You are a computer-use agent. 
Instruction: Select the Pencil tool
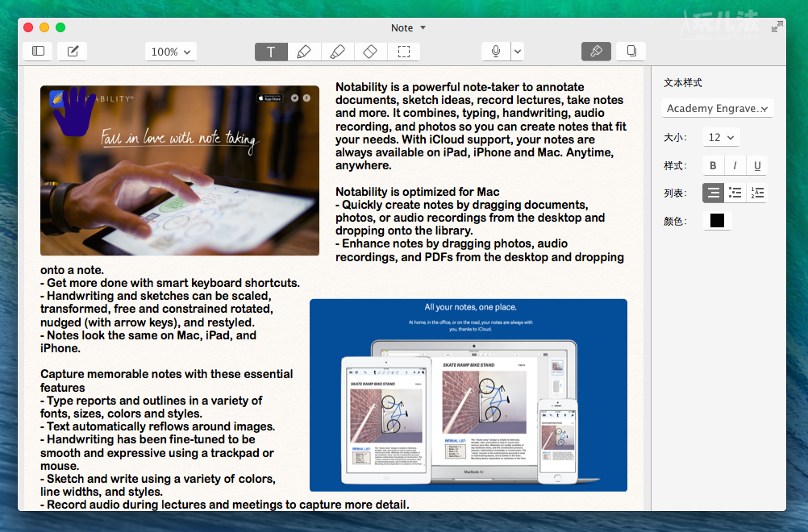pyautogui.click(x=304, y=52)
